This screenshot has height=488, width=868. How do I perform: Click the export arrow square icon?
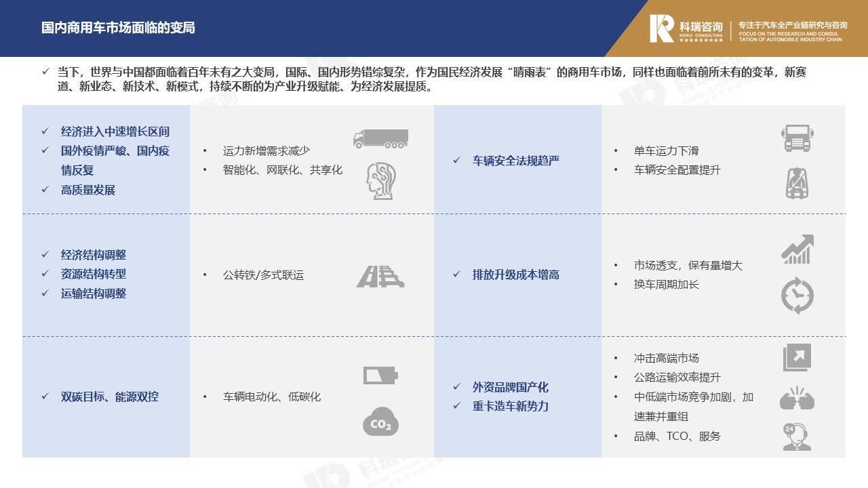797,357
